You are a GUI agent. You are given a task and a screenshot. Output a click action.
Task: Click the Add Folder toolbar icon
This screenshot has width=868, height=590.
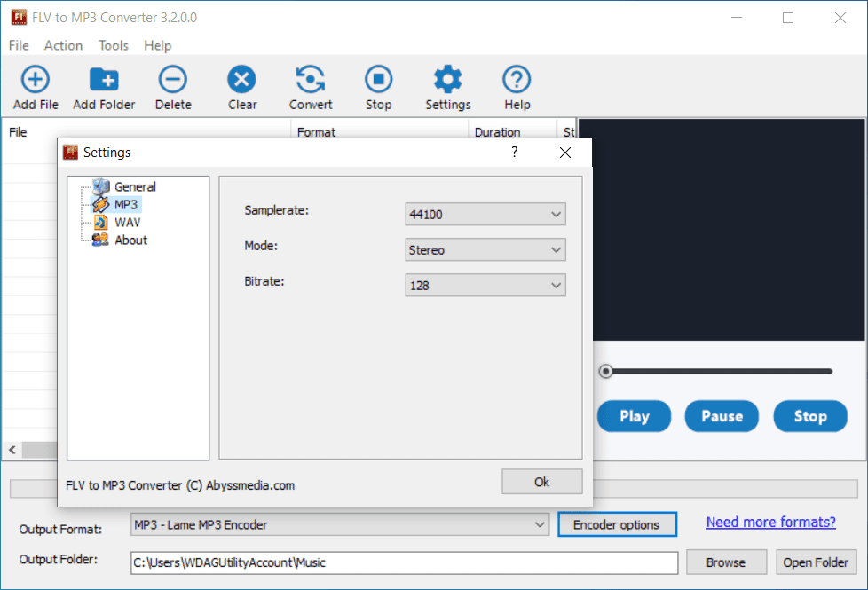pos(104,80)
